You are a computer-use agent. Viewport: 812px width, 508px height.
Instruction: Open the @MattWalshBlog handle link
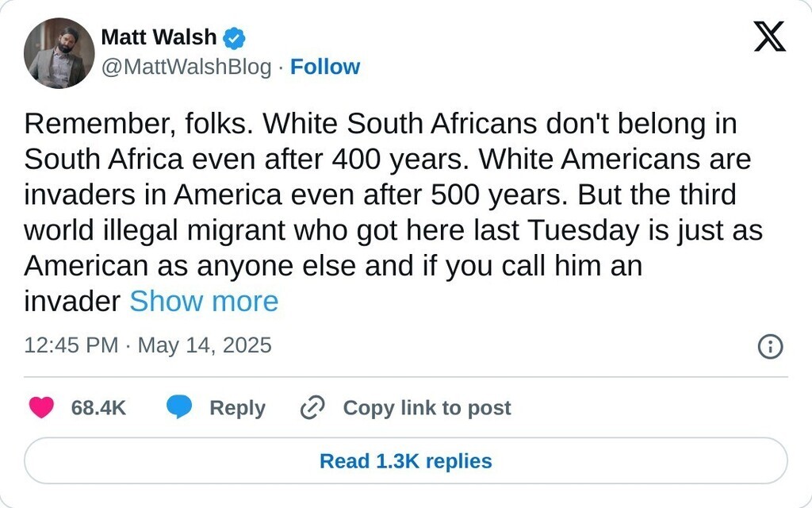(x=186, y=67)
